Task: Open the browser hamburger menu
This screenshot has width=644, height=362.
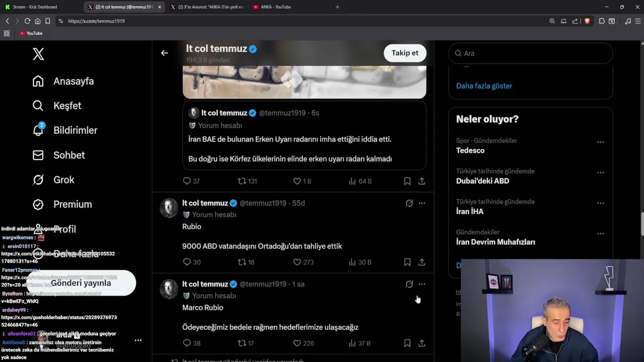Action: pos(637,21)
